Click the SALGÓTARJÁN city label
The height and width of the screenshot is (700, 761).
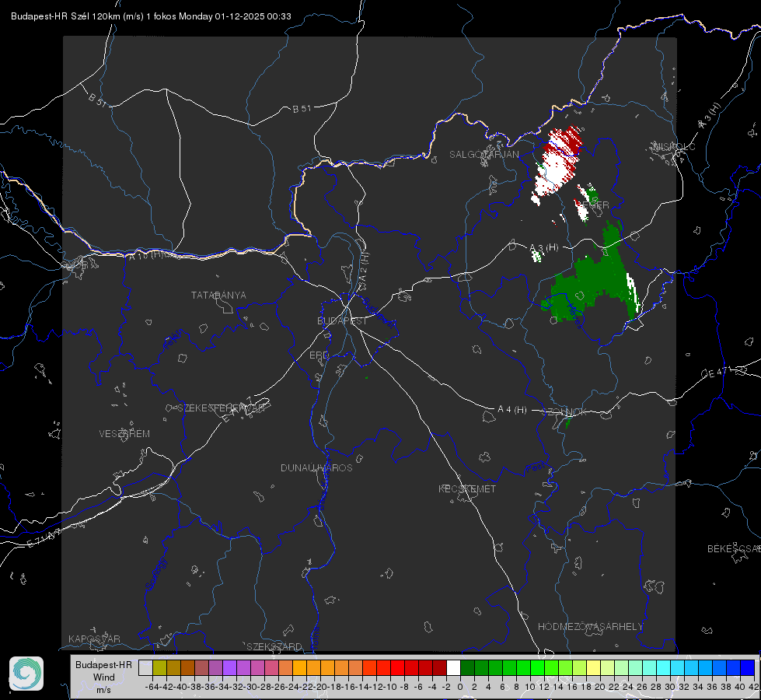click(x=483, y=155)
